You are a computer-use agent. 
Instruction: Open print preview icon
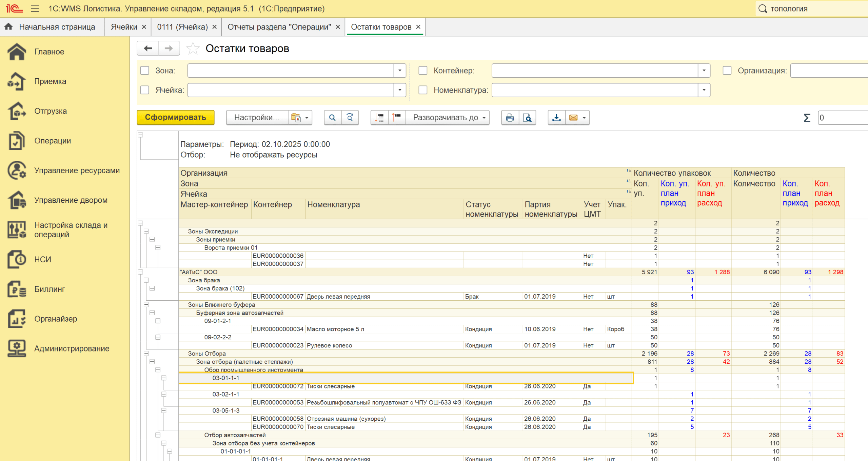pyautogui.click(x=527, y=118)
